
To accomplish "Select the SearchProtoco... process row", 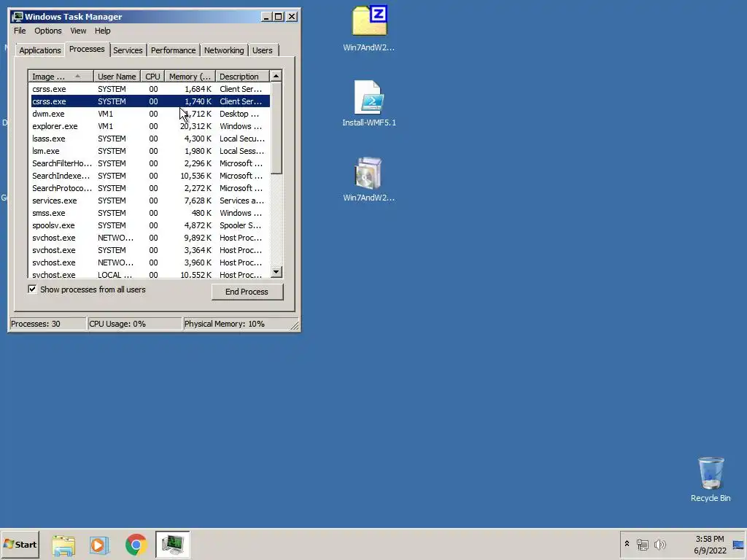I will pyautogui.click(x=149, y=188).
